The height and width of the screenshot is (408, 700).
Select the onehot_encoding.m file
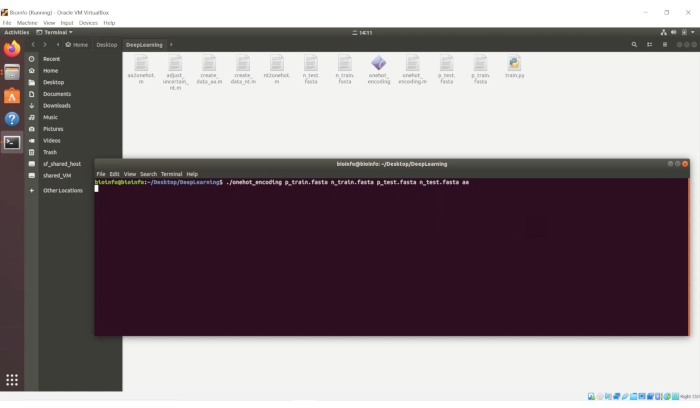tap(412, 70)
